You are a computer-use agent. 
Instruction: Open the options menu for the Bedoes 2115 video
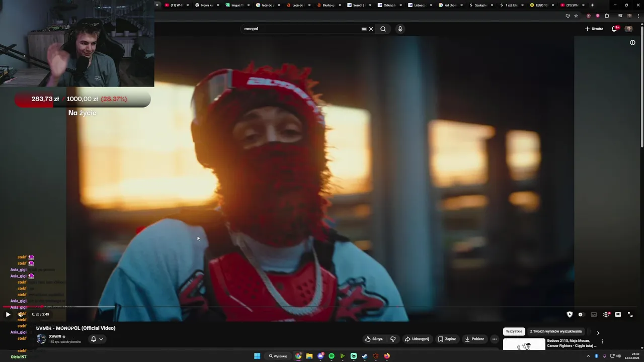coord(602,341)
